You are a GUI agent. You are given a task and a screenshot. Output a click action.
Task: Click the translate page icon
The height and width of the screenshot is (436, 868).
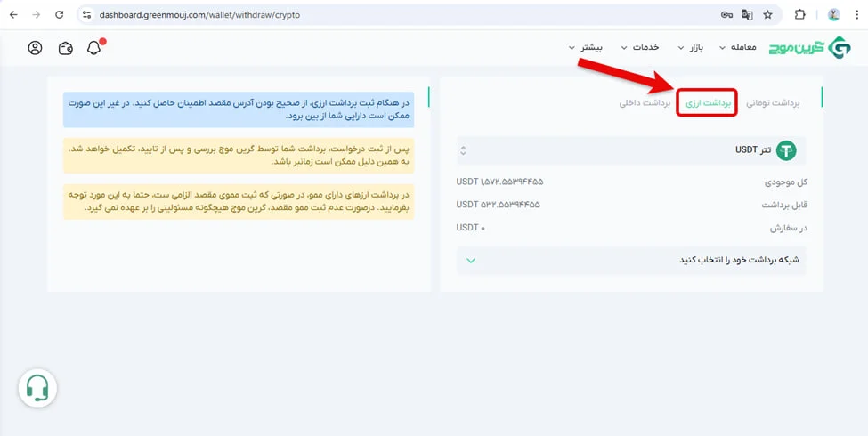pos(747,15)
